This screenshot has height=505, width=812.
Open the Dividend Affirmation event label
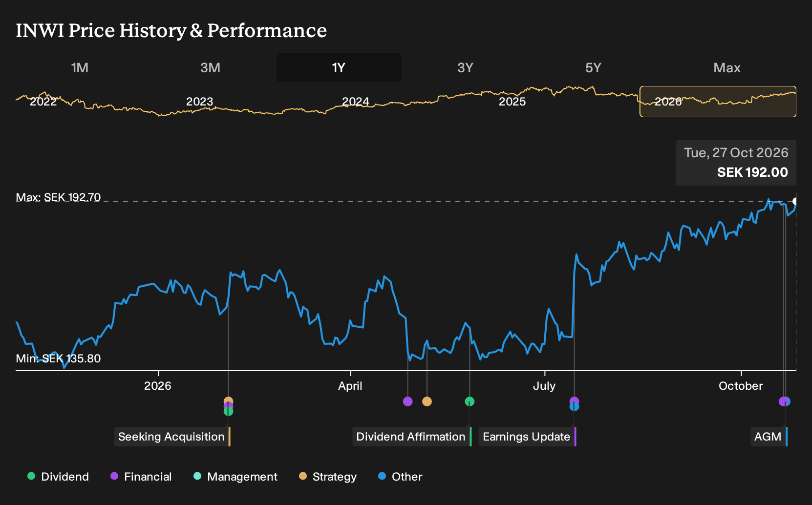tap(412, 437)
